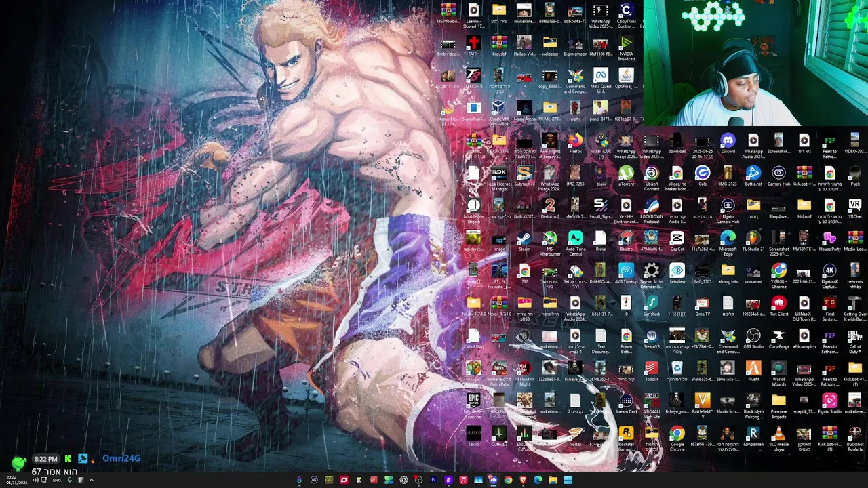
Task: Open the ASIO4ALL Web Site shortcut
Action: coord(652,406)
